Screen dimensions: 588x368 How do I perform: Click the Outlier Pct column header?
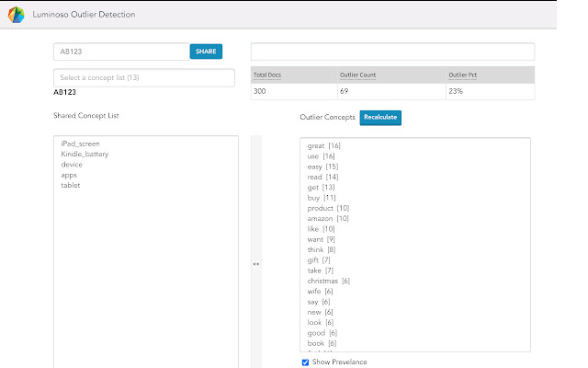pyautogui.click(x=461, y=75)
